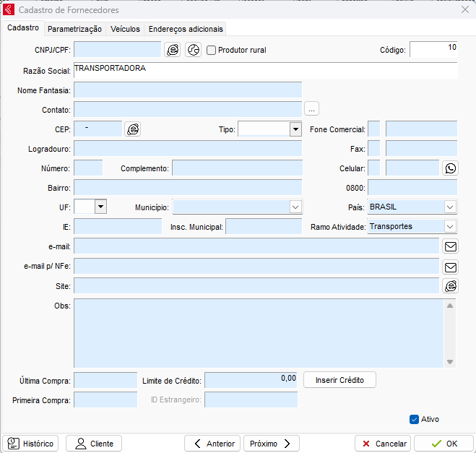
Task: Click the Histórico button icon
Action: point(13,444)
